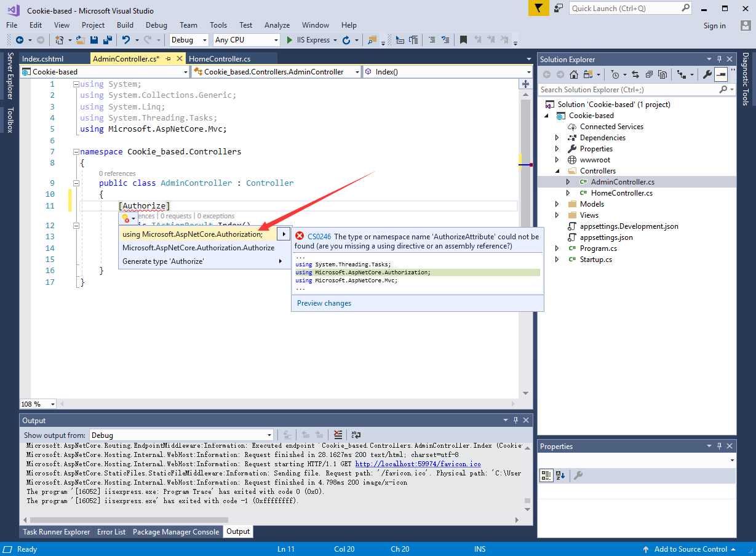Click the Solution Explorer Home icon
This screenshot has height=556, width=756.
coord(573,74)
